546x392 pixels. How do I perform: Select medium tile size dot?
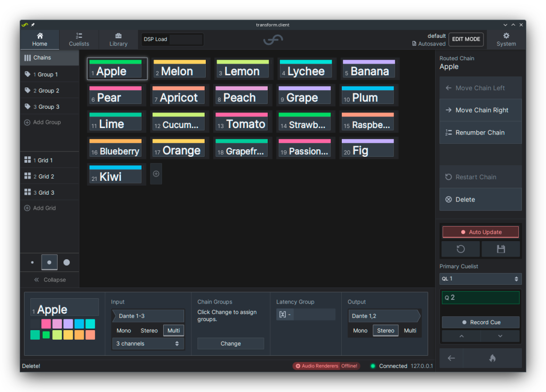[x=49, y=262]
